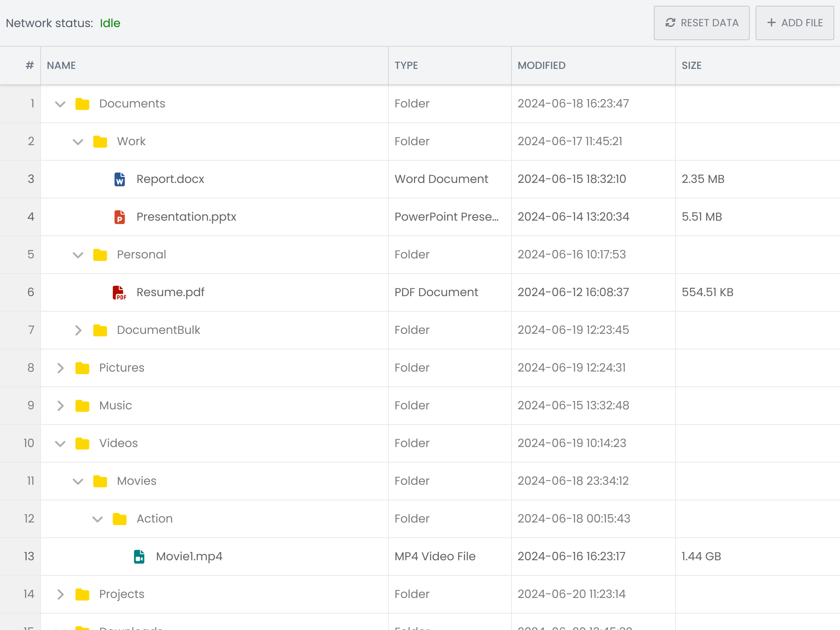This screenshot has height=630, width=840.
Task: Click the video file icon beside Movie1.mp4
Action: point(139,557)
